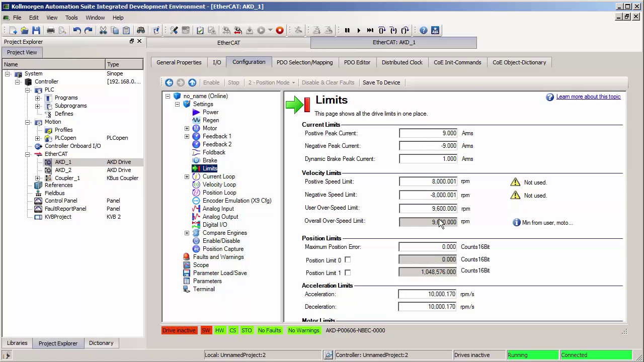Expand the Compare Engines node

(187, 233)
